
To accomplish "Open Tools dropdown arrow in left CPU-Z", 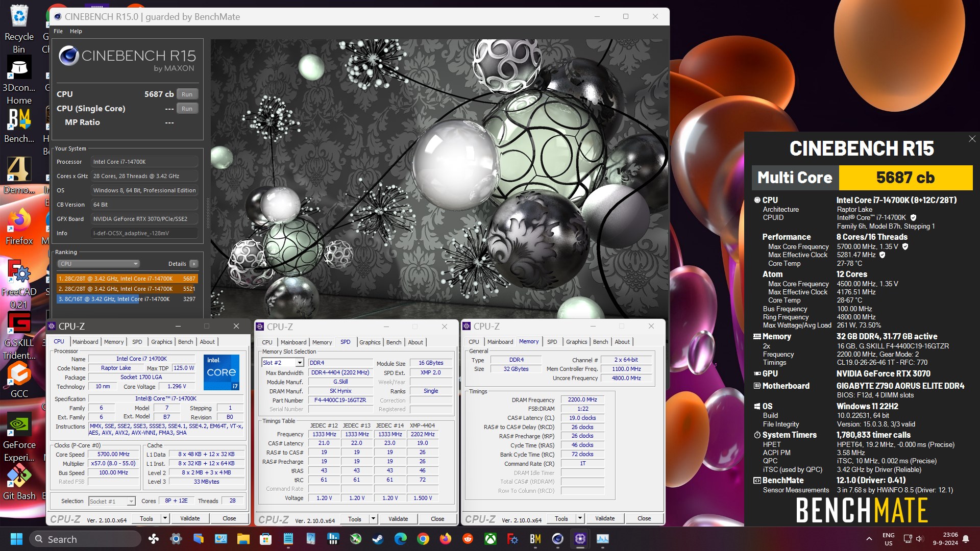I will (x=165, y=518).
